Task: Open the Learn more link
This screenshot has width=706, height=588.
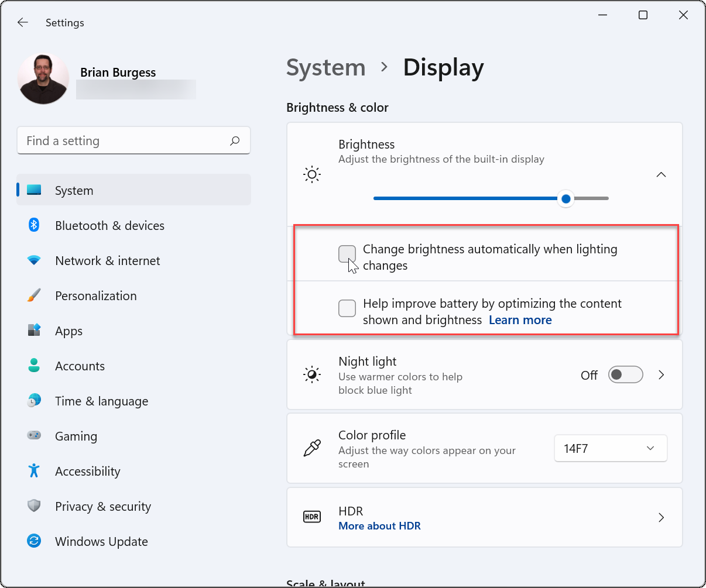Action: coord(520,319)
